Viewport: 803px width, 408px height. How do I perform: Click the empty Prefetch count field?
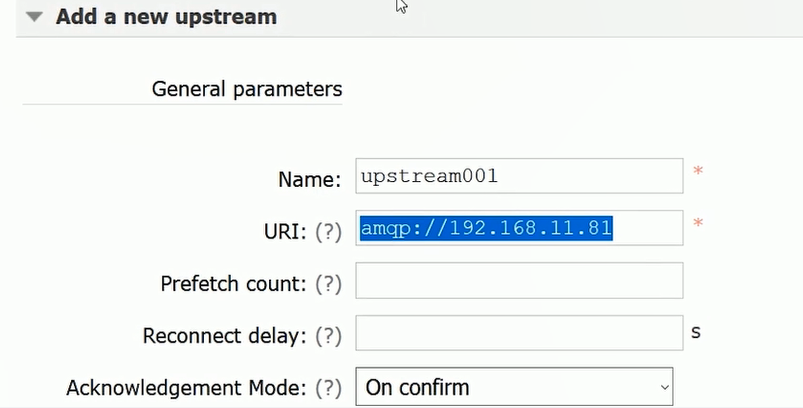519,281
